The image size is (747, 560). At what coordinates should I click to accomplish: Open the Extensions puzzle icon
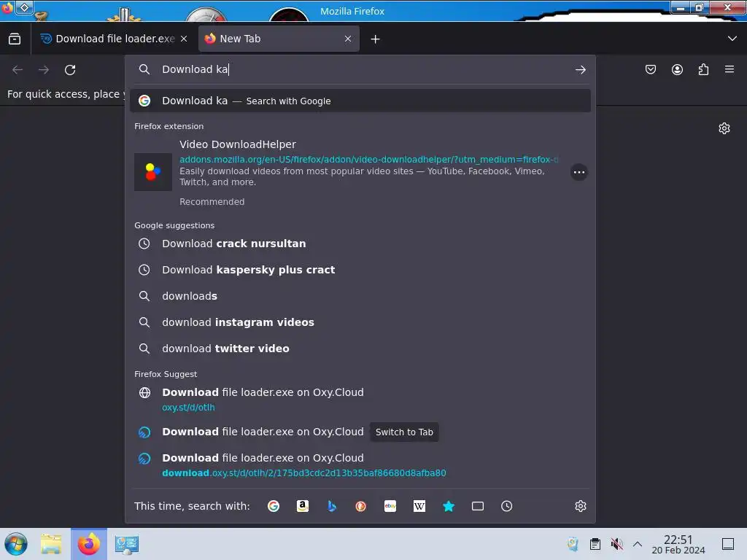click(703, 70)
